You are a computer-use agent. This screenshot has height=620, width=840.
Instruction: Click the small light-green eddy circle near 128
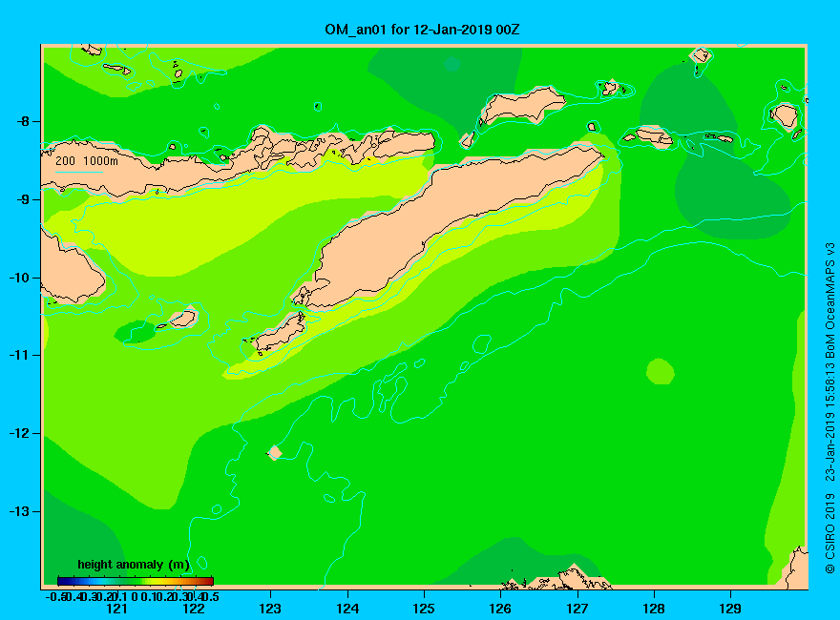660,372
